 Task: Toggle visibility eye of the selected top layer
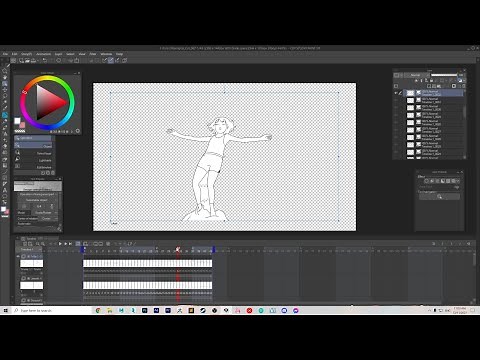tap(396, 93)
